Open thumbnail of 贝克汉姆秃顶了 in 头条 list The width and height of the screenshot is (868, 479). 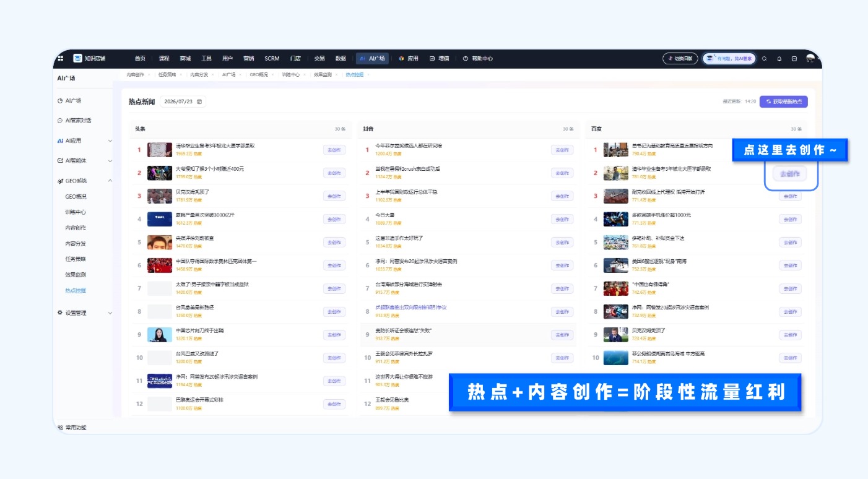coord(160,196)
